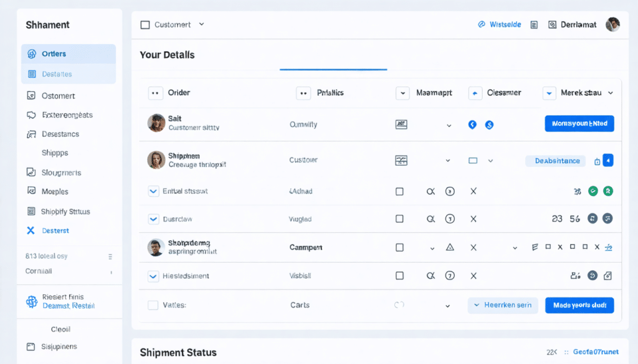Click circled number icon in Hiesledsiment row

click(450, 276)
